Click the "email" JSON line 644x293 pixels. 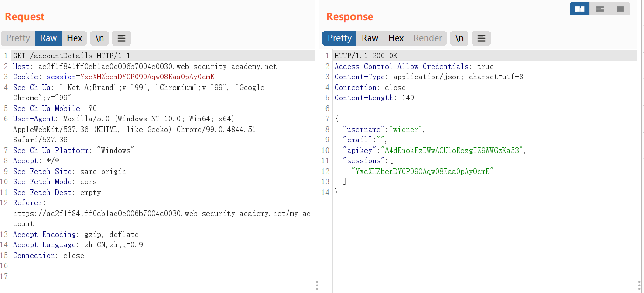click(x=365, y=140)
